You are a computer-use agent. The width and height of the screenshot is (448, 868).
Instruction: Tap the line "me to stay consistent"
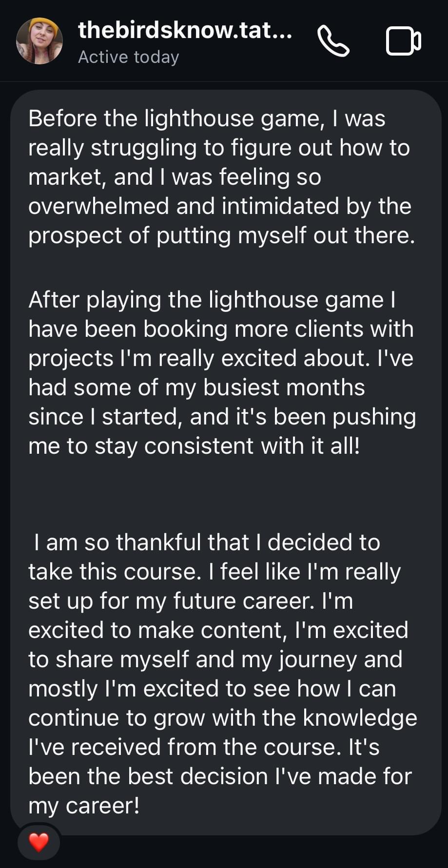coord(141,446)
